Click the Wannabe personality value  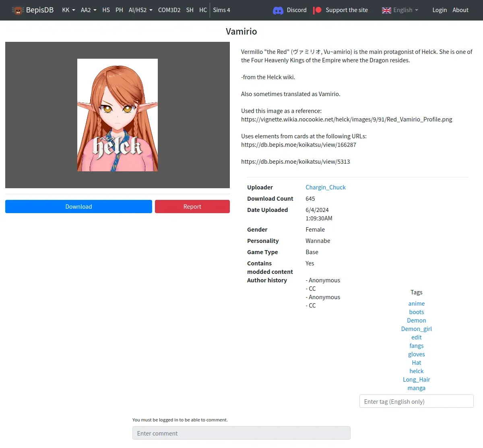pos(318,241)
